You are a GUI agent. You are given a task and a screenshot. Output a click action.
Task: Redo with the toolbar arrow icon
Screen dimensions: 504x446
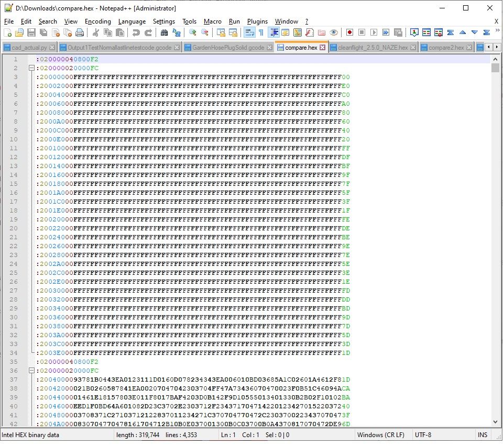coord(148,32)
